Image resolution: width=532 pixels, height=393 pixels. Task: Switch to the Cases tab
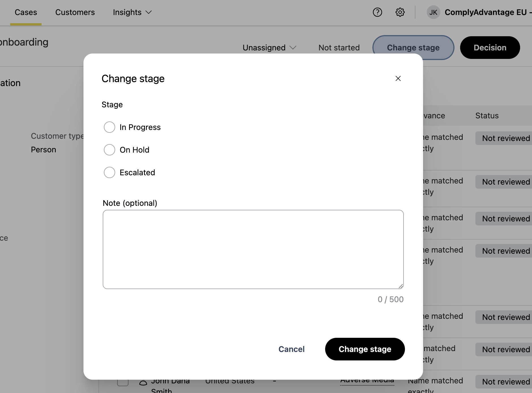click(x=26, y=12)
